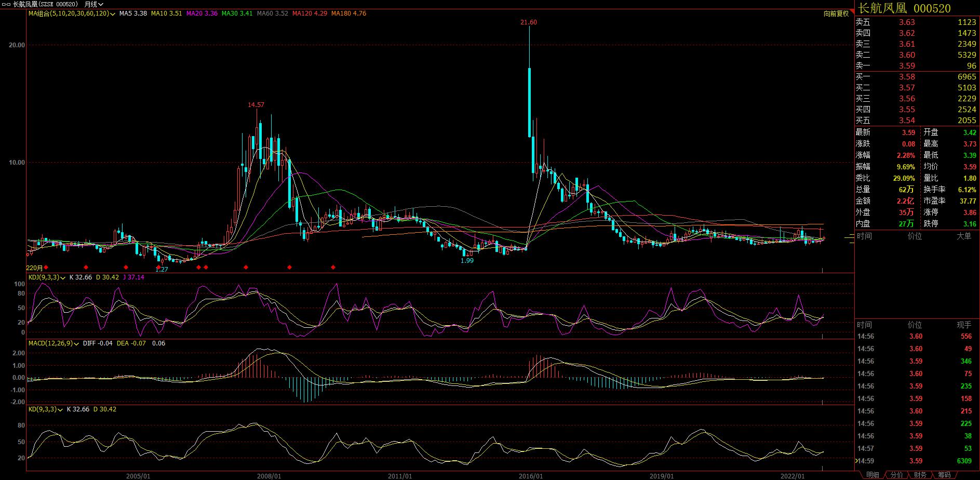Click the red corner triangle beside 向前复权
This screenshot has width=980, height=480.
click(x=852, y=11)
